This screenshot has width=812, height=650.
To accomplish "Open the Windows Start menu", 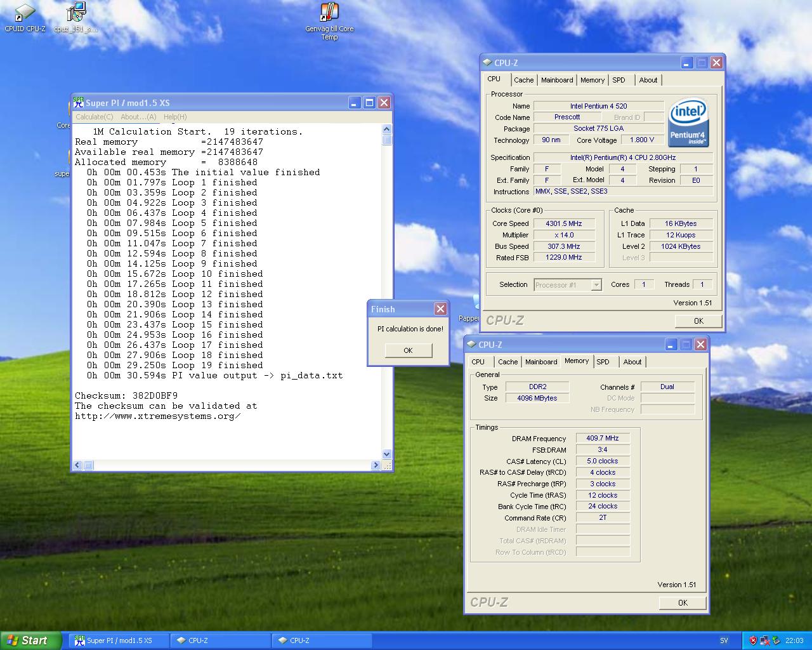I will coord(31,640).
